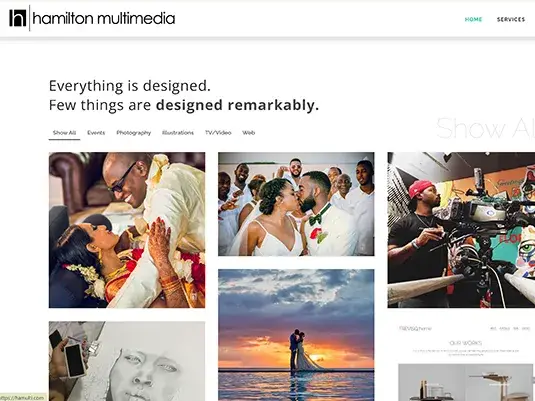535x401 pixels.
Task: Switch to the Illustrations filter
Action: point(178,133)
